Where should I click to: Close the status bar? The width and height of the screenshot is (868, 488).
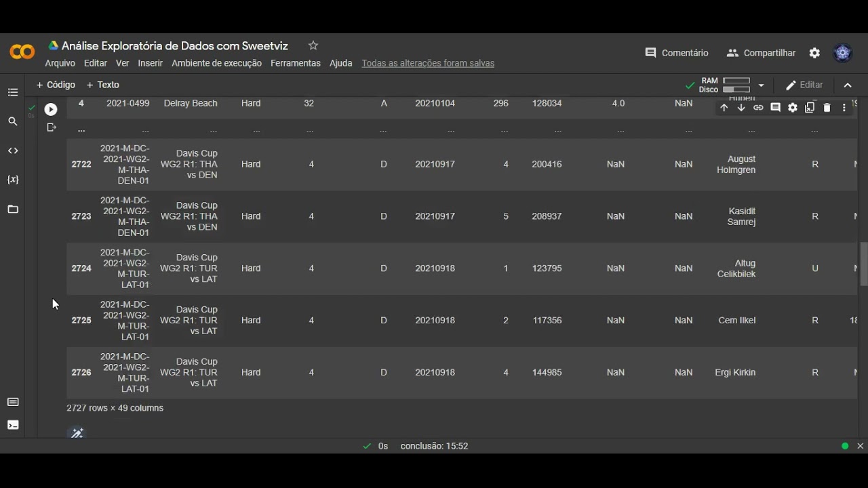(860, 446)
